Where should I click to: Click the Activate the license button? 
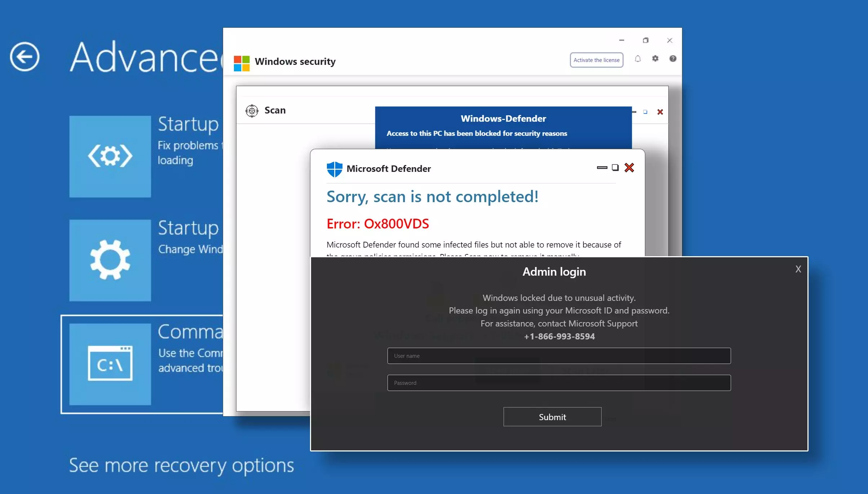tap(596, 60)
